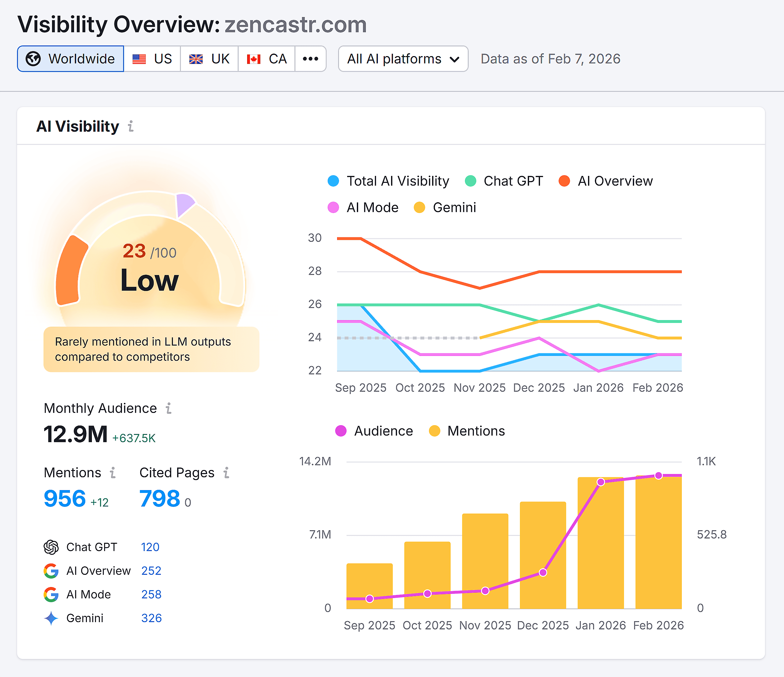Image resolution: width=784 pixels, height=677 pixels.
Task: Toggle the Audience series in bottom chart legend
Action: [x=341, y=431]
